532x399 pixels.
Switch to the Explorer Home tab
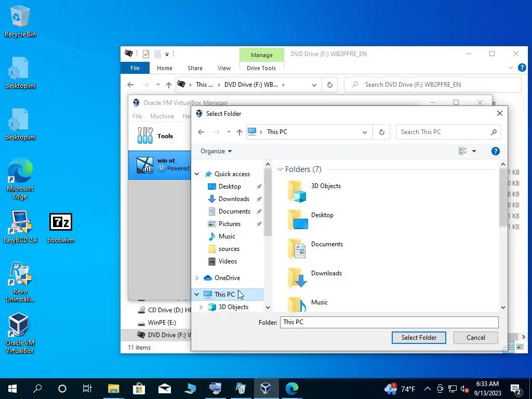165,68
